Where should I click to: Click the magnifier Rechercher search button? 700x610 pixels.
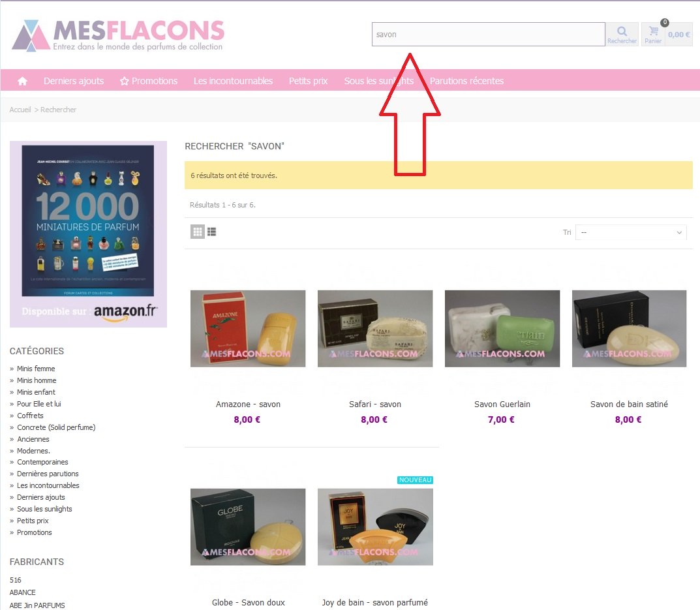tap(622, 35)
